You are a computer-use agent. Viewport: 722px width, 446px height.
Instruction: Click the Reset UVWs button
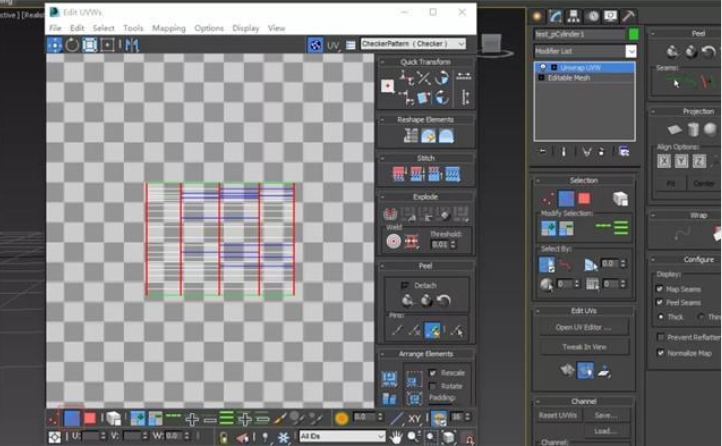(558, 415)
